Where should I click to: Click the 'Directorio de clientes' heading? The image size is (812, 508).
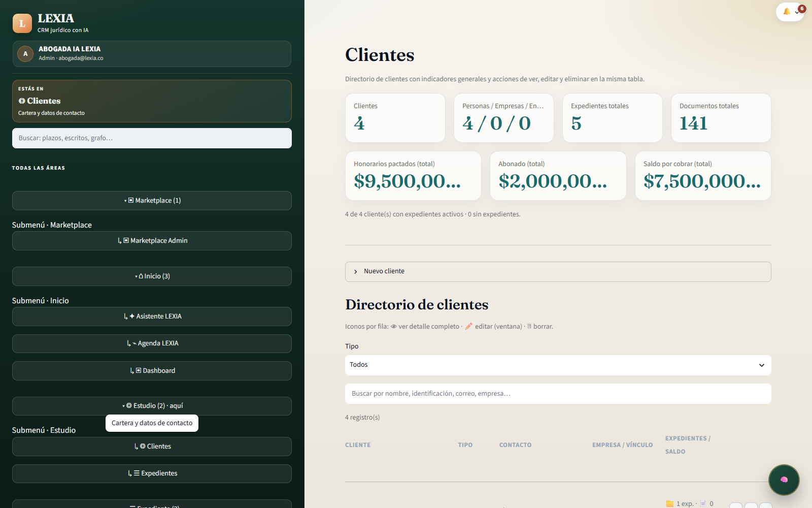[417, 305]
